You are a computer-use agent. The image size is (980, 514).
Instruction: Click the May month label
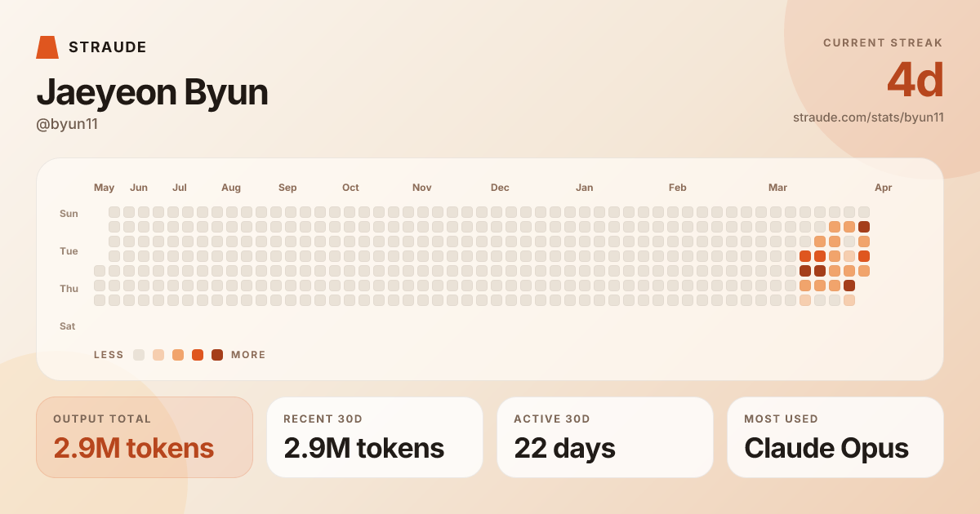coord(105,188)
